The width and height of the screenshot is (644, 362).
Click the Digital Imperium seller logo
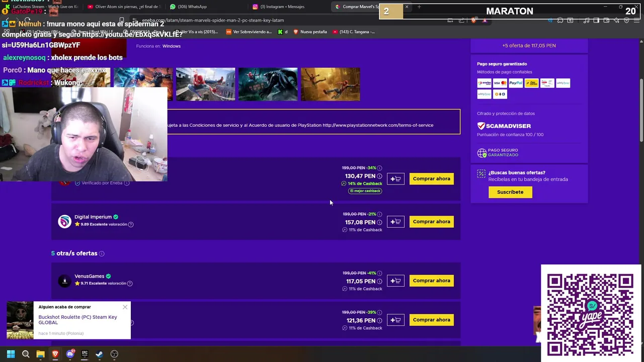[64, 221]
